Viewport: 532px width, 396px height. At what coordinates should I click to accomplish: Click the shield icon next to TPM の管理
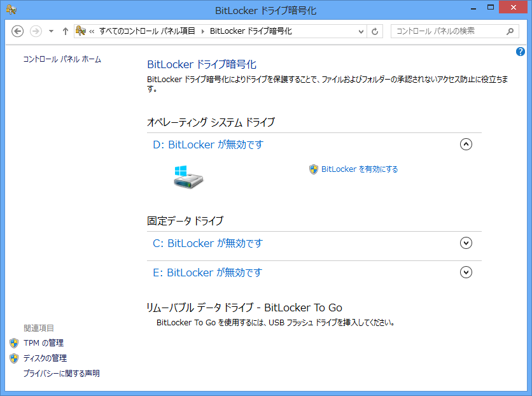pos(14,343)
